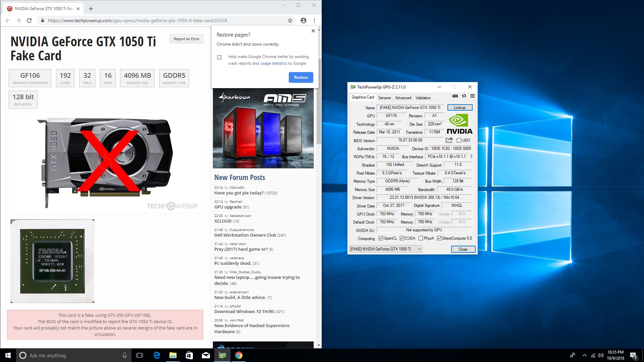The width and height of the screenshot is (644, 362).
Task: Select the Graphics Card tab
Action: coord(363,97)
